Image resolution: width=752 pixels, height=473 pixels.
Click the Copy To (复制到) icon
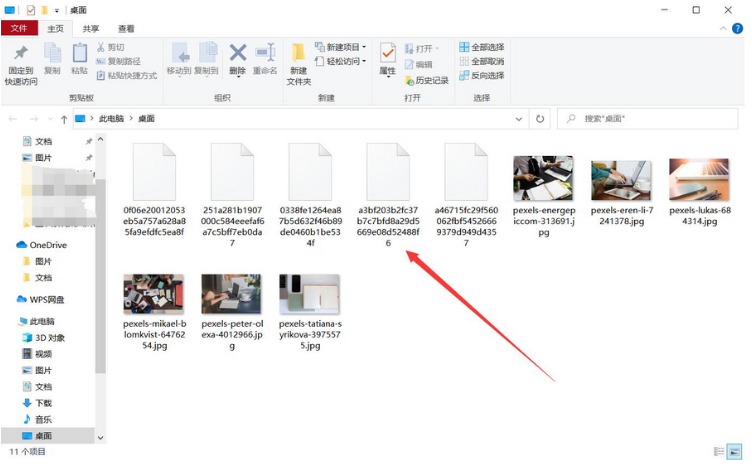[x=207, y=53]
